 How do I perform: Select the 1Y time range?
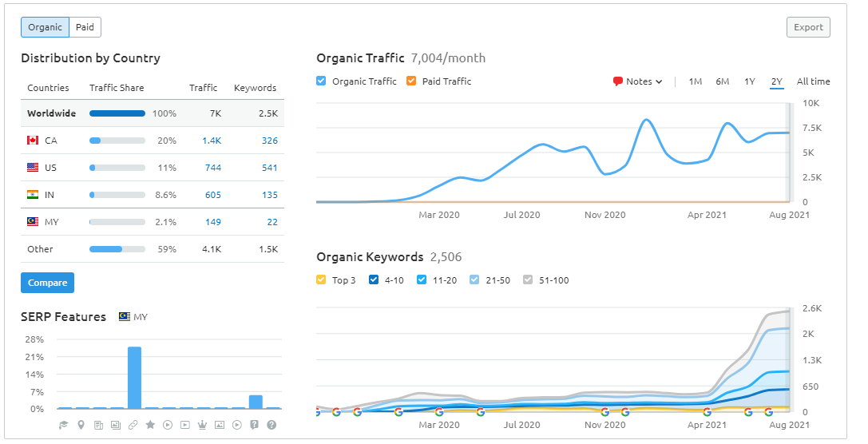click(x=749, y=81)
